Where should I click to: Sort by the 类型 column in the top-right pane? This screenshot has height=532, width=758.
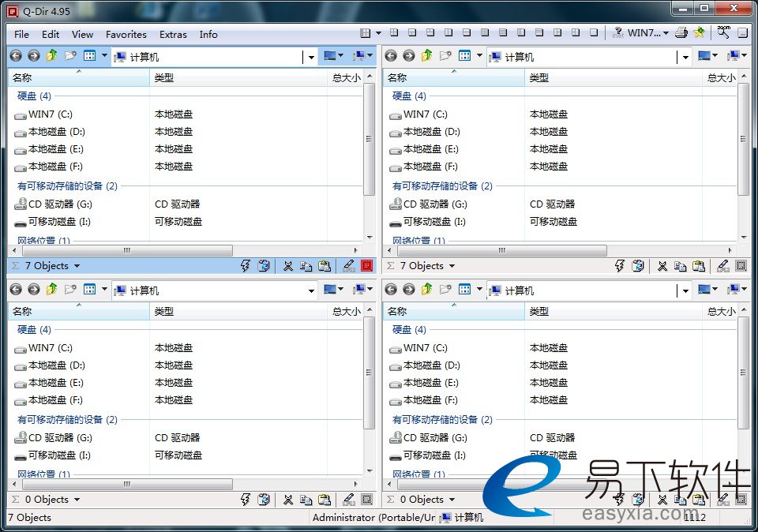point(613,78)
